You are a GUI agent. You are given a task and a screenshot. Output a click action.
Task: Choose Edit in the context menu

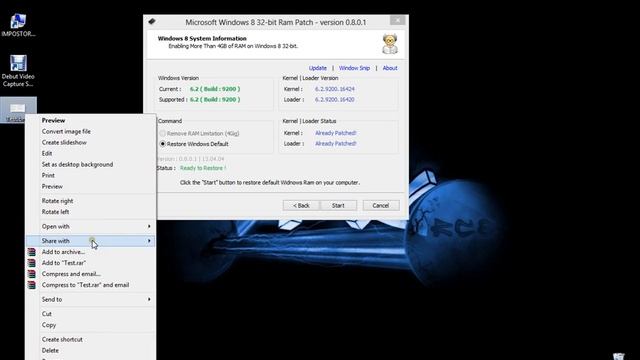point(47,153)
